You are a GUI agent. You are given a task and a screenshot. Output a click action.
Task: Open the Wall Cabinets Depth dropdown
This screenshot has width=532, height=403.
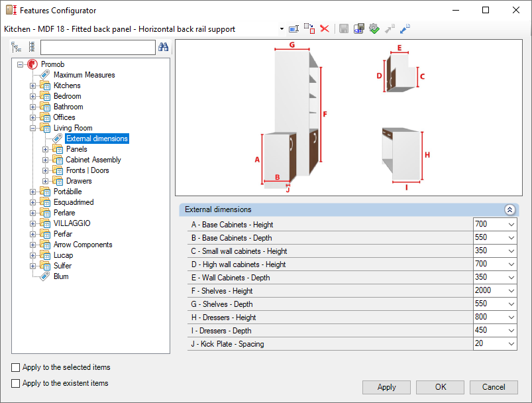pos(511,277)
